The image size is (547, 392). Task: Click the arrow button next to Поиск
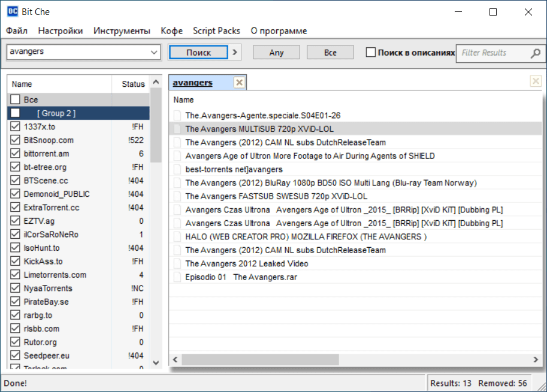235,52
